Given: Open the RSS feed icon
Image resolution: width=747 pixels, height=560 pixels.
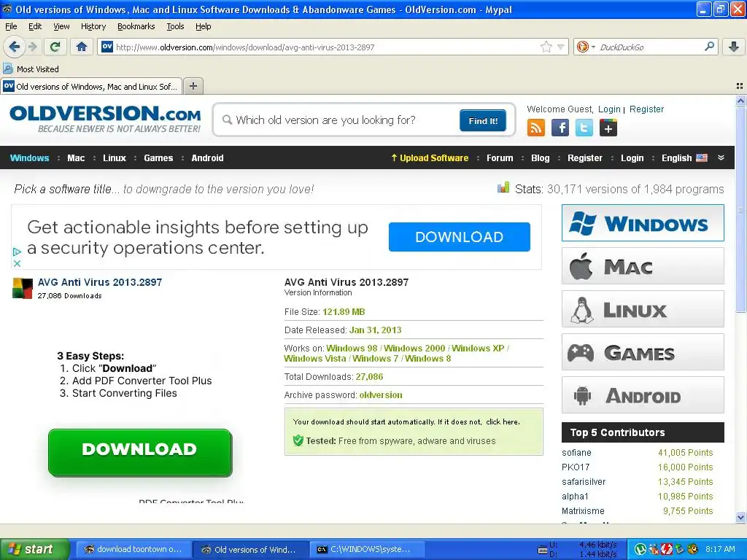Looking at the screenshot, I should coord(536,128).
